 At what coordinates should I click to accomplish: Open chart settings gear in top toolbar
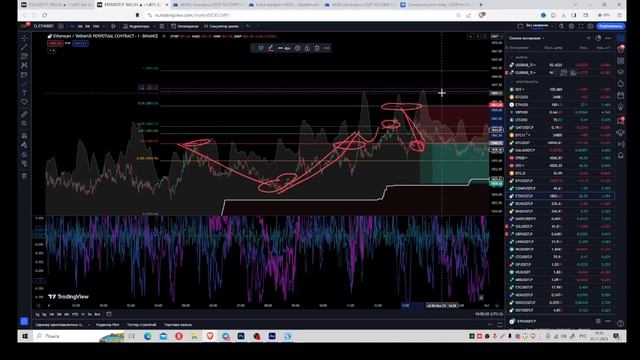pos(571,26)
